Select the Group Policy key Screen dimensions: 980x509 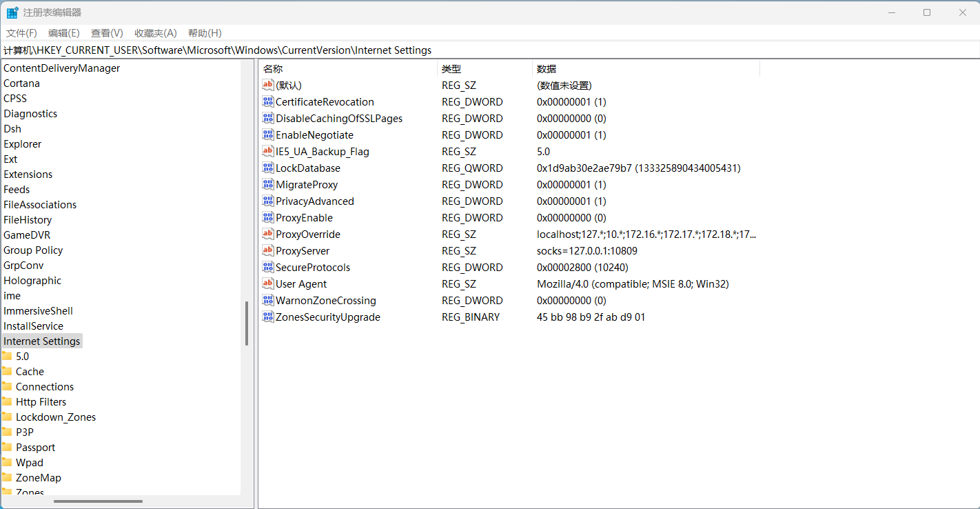33,250
